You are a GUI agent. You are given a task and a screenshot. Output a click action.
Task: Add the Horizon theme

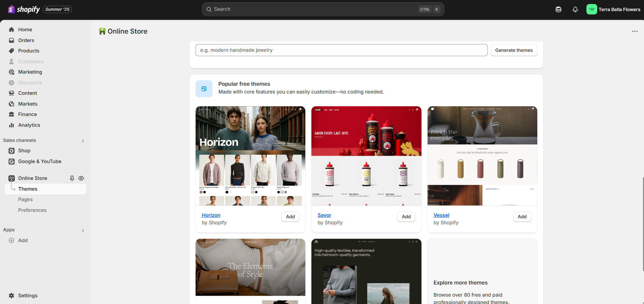290,217
